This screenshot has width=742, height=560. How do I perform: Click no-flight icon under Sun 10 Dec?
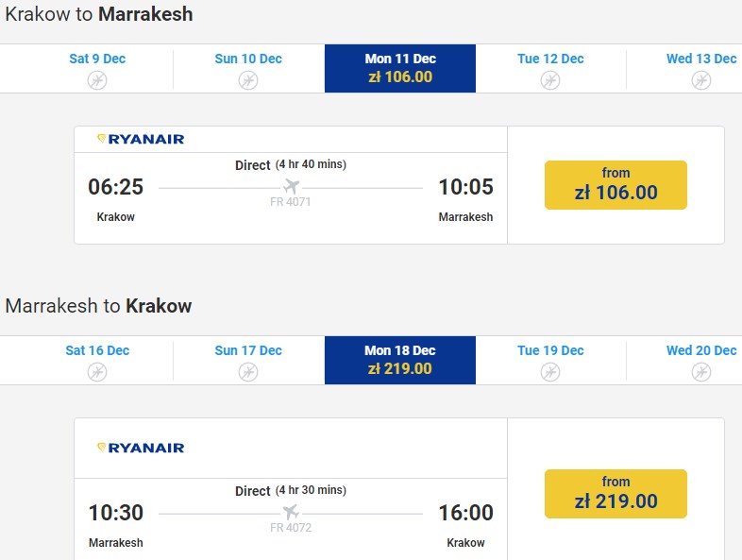coord(248,80)
